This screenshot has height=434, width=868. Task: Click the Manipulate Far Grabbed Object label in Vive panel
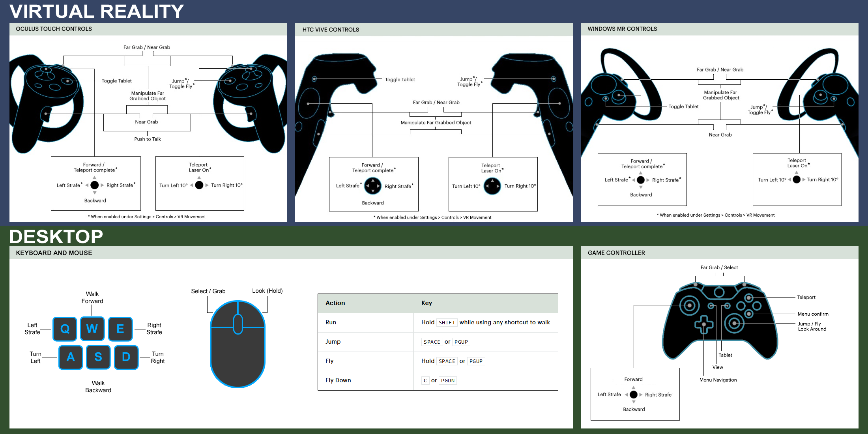click(436, 123)
